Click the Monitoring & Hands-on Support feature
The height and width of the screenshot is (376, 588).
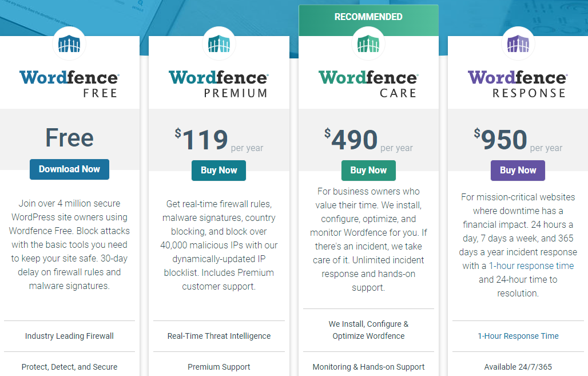pos(368,367)
